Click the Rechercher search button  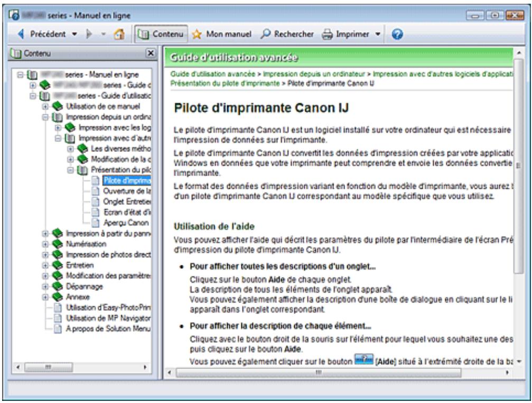(x=287, y=34)
